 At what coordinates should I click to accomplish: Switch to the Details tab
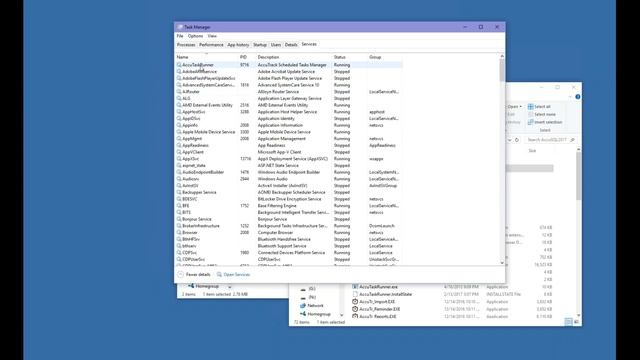(291, 45)
